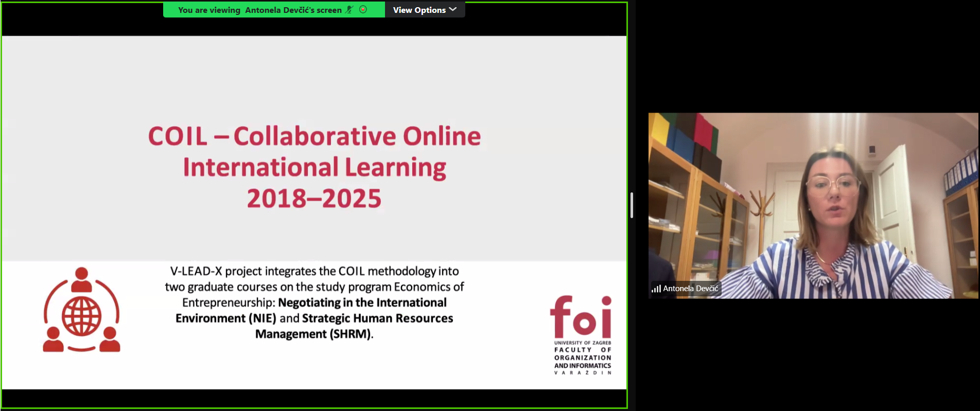Screen dimensions: 980x411
Task: Click the chevron arrow beside View Options
Action: 453,9
